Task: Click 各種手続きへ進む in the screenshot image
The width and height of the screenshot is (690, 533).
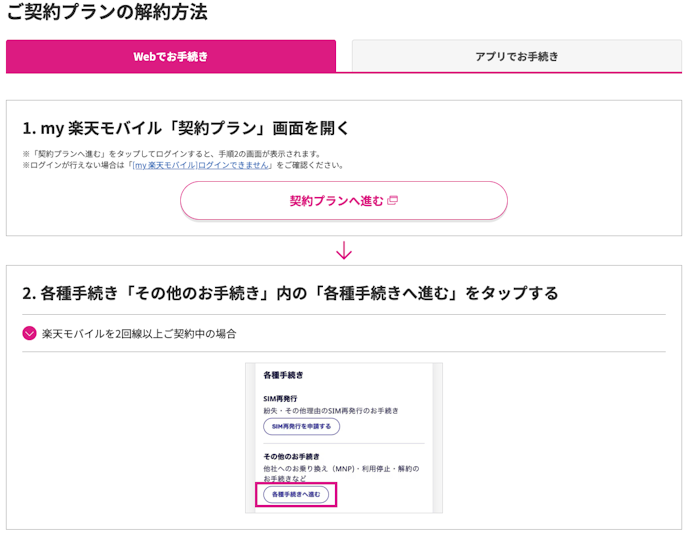Action: 296,494
